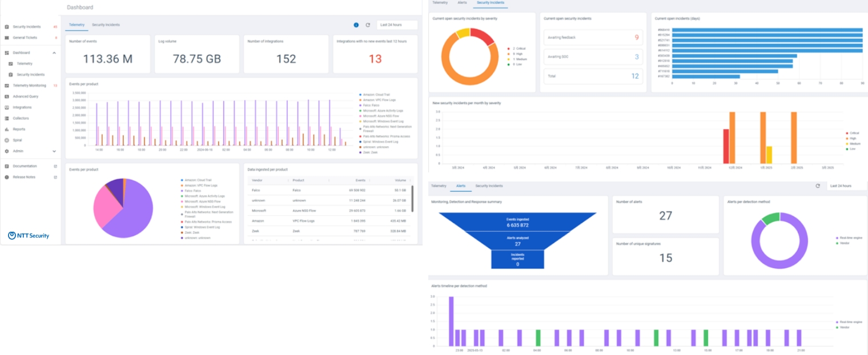The height and width of the screenshot is (355, 868).
Task: Open Last 24 hours dropdown beside the info icon
Action: pos(397,25)
